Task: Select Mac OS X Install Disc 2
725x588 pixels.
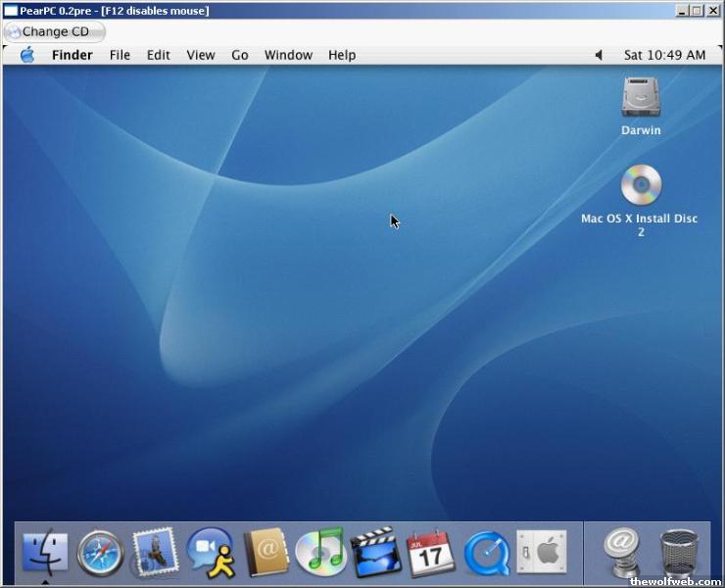Action: [641, 186]
